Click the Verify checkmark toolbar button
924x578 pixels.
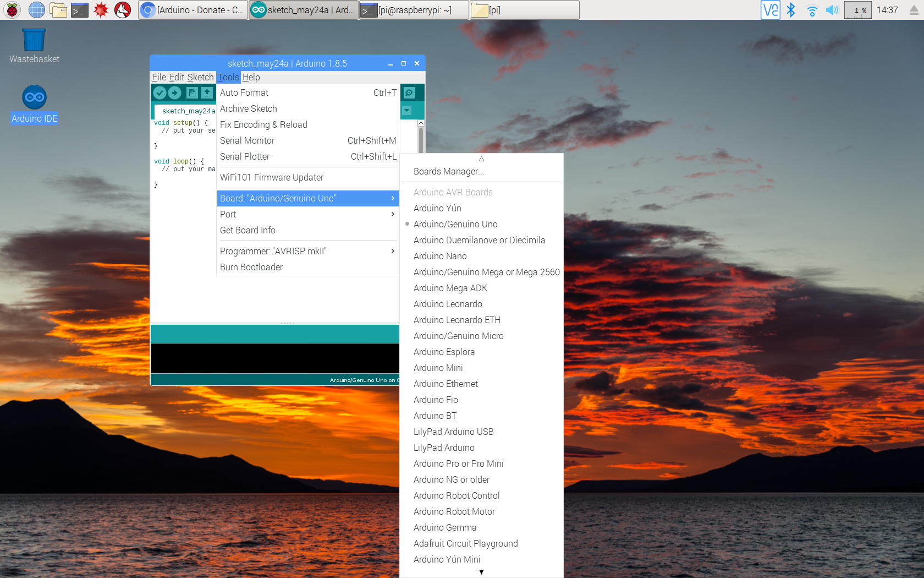point(159,93)
